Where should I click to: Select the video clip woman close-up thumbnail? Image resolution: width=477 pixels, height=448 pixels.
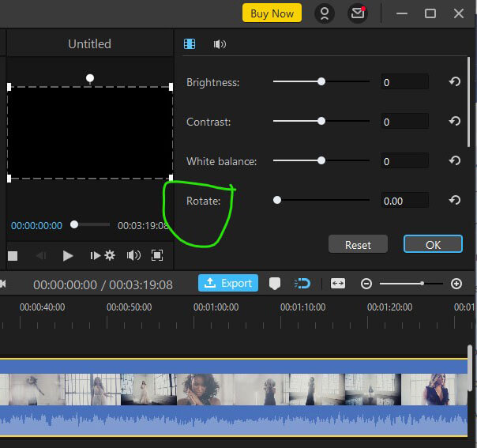[205, 390]
